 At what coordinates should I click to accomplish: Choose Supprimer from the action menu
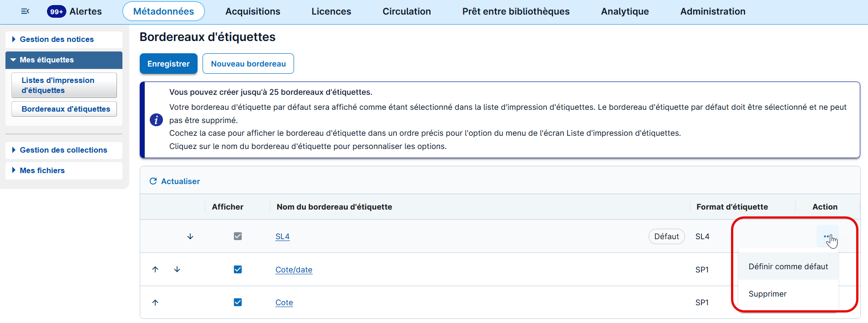(x=767, y=294)
